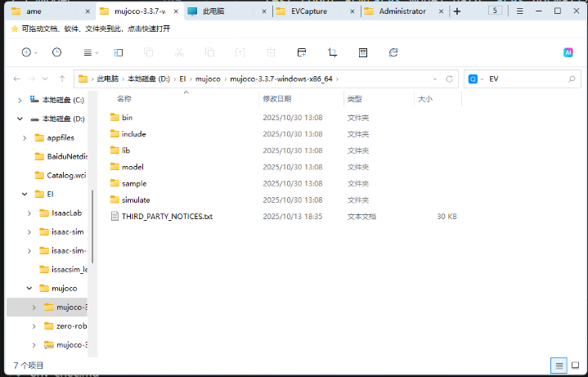
Task: Add a new tab
Action: click(x=457, y=11)
